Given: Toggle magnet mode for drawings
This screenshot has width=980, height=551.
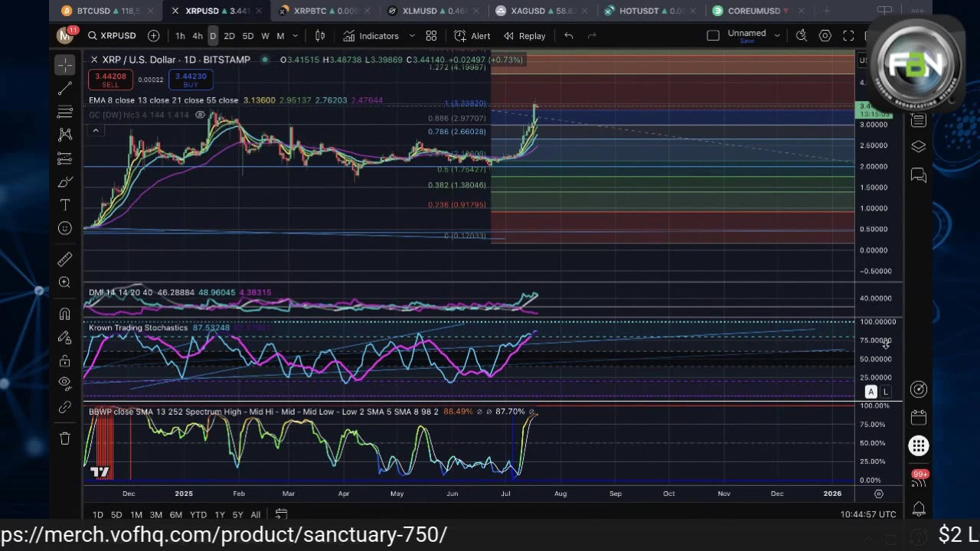Looking at the screenshot, I should (x=65, y=314).
